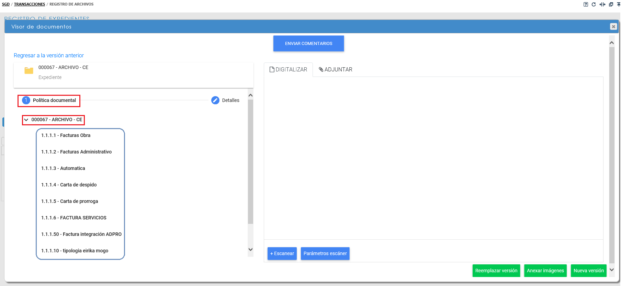Click the tree panel scroll down arrow
The height and width of the screenshot is (286, 644).
250,250
